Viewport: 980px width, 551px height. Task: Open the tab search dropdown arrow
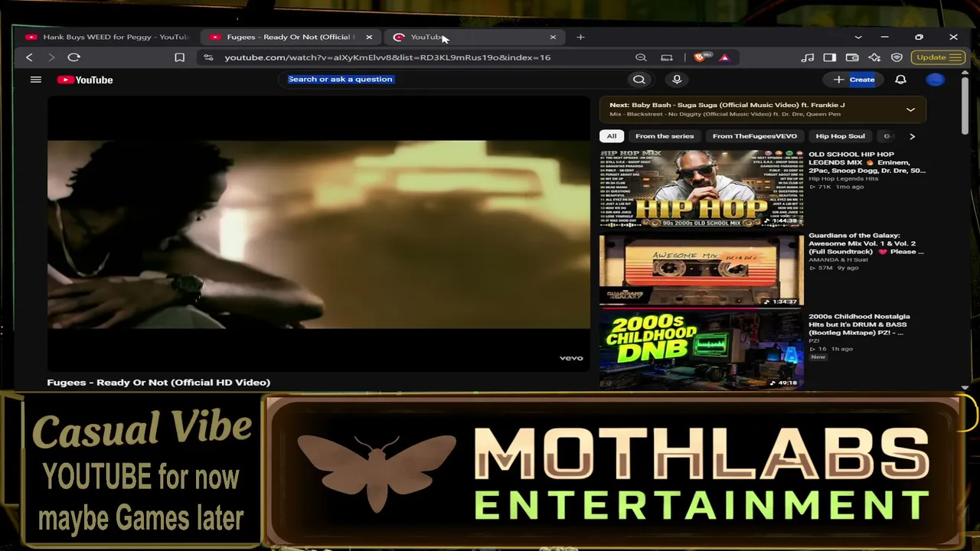point(858,37)
